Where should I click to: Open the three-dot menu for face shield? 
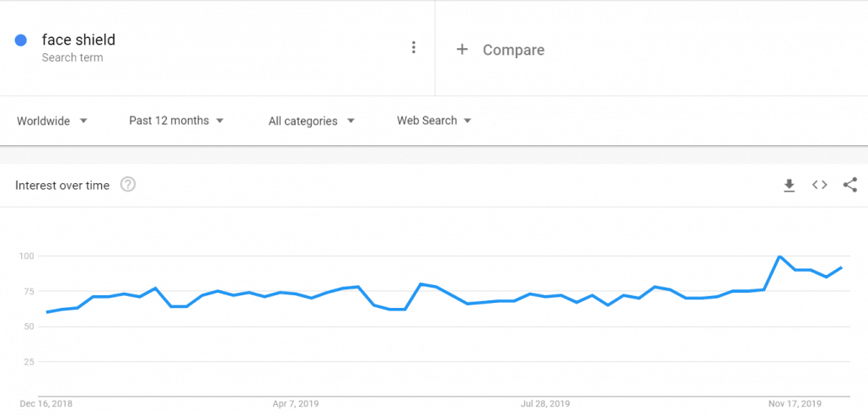(x=413, y=47)
